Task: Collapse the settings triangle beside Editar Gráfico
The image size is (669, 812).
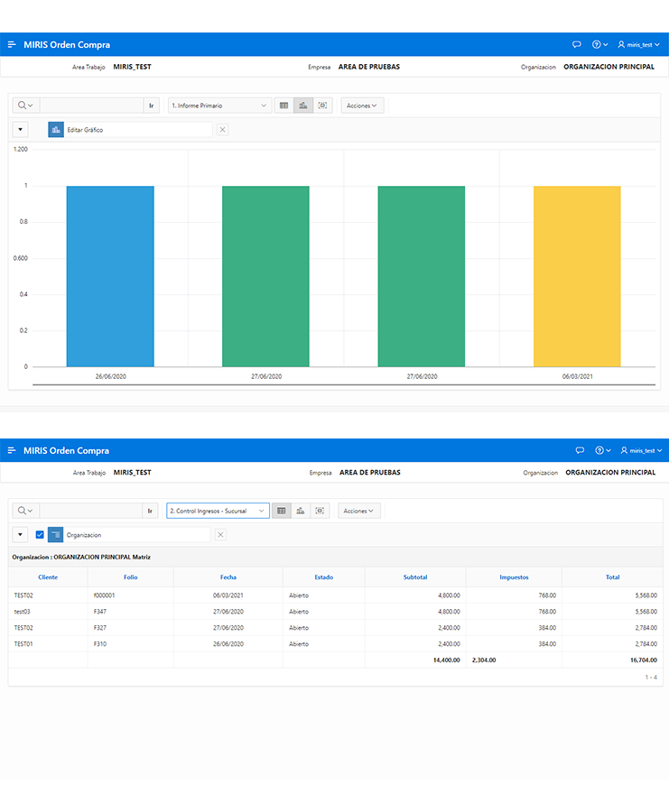Action: [20, 130]
